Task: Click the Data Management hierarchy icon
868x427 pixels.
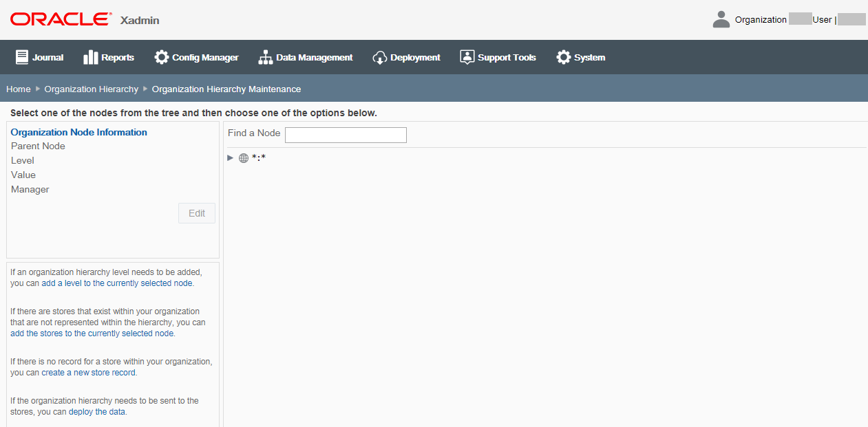Action: [265, 57]
